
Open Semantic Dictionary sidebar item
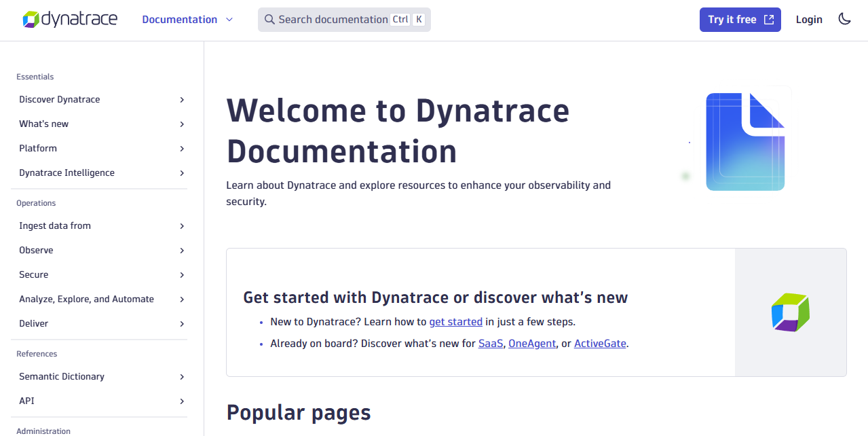pos(62,377)
